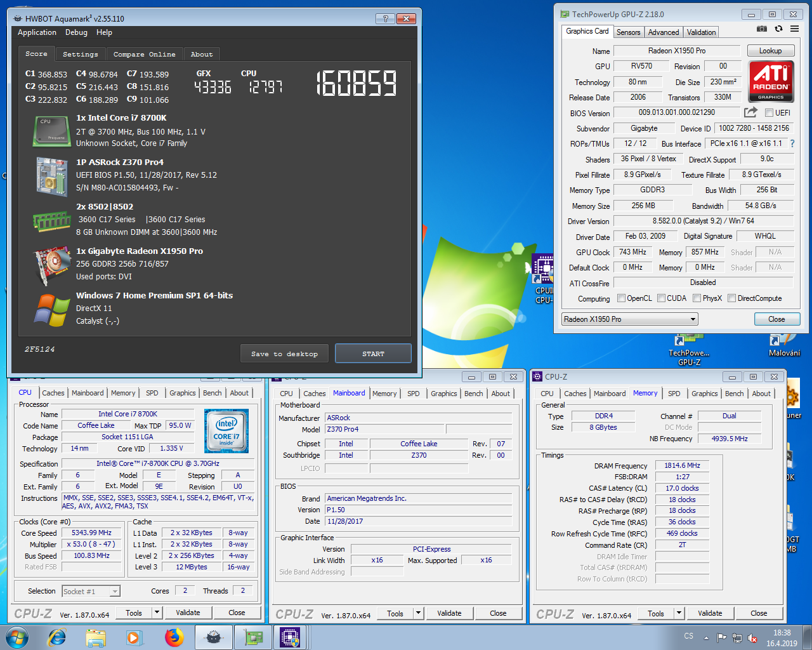Click the GPU-Z Lookup button
812x650 pixels.
pyautogui.click(x=770, y=51)
